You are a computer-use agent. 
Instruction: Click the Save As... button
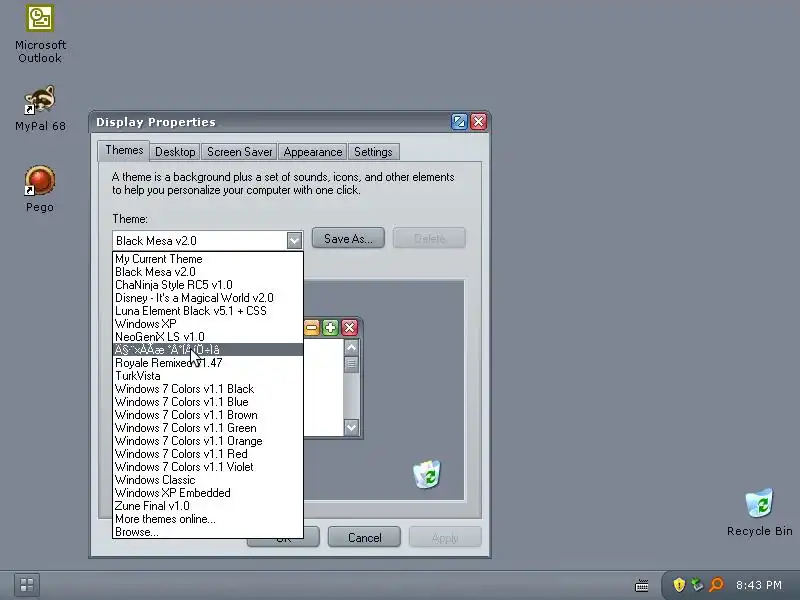(348, 238)
